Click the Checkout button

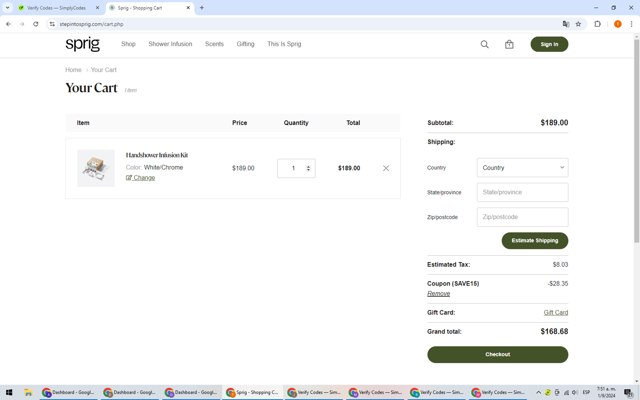pyautogui.click(x=498, y=354)
